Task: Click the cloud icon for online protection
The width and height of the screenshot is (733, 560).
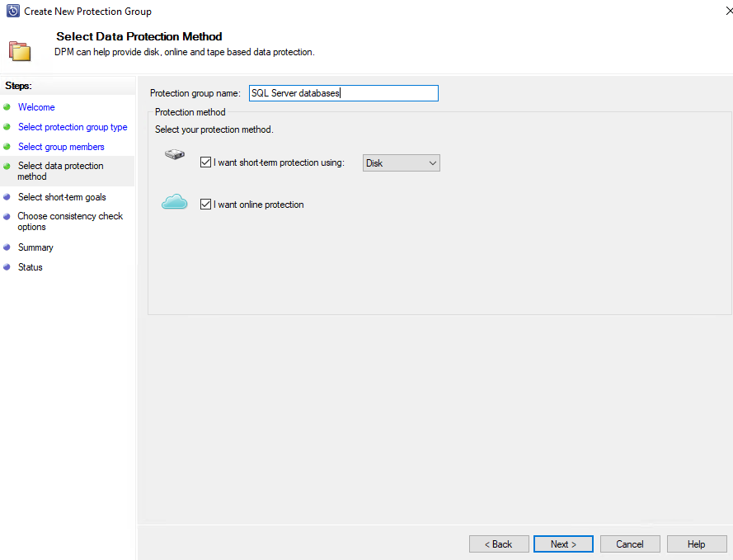Action: [174, 201]
